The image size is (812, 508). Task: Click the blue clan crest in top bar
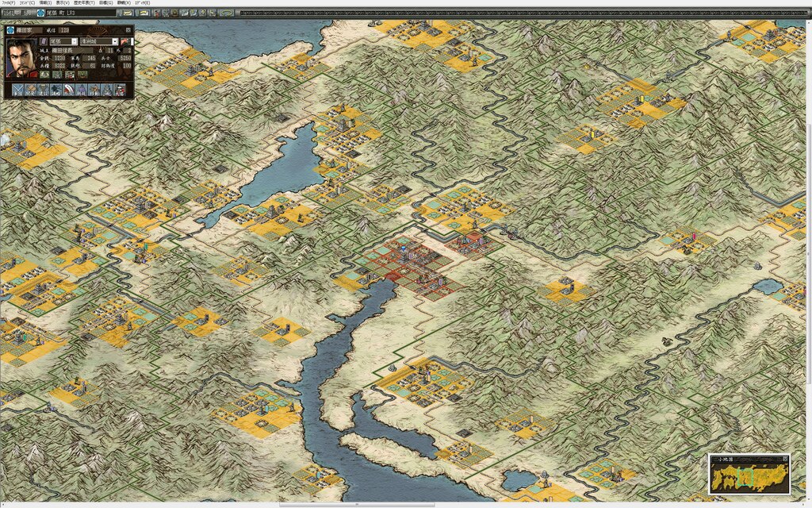coord(41,13)
